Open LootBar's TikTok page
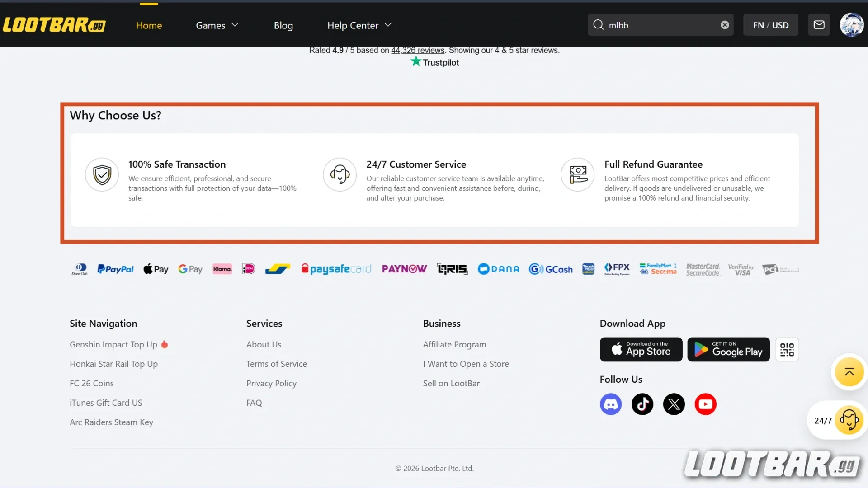This screenshot has width=868, height=488. [642, 404]
